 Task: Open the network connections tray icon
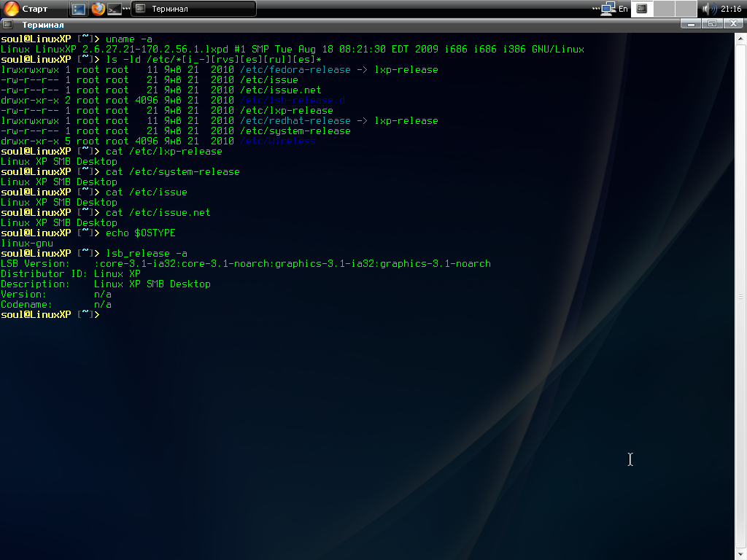tap(608, 9)
